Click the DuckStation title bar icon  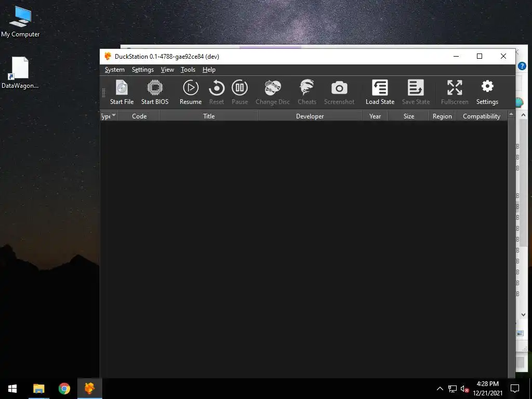coord(108,56)
